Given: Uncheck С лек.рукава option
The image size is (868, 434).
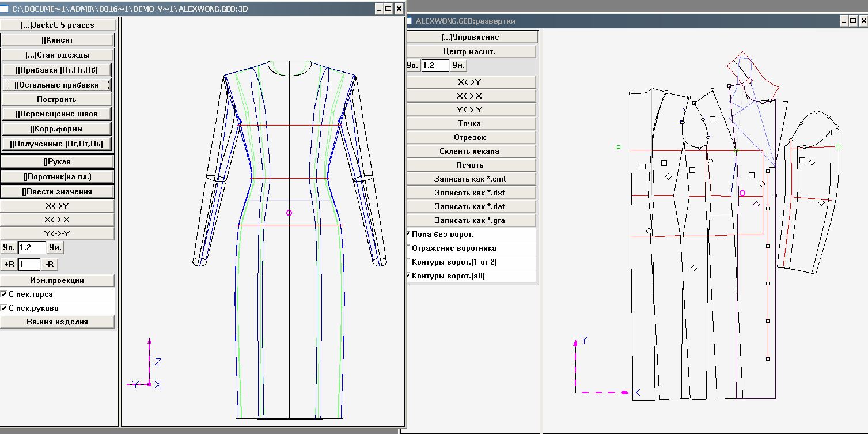Looking at the screenshot, I should pos(4,308).
